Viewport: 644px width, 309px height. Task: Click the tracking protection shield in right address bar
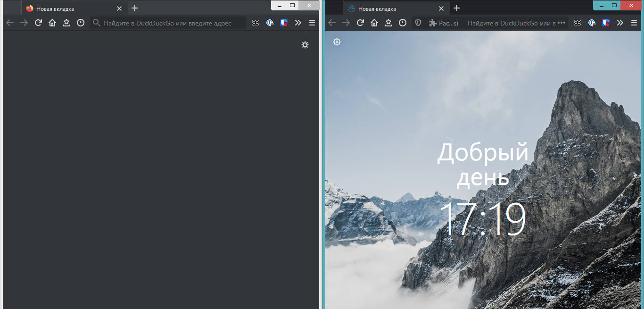click(418, 23)
